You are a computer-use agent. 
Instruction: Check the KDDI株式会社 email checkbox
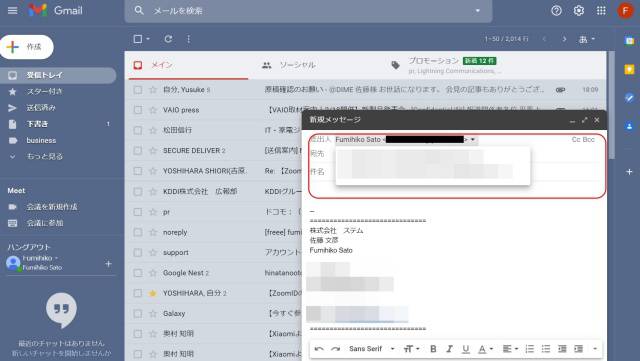138,192
